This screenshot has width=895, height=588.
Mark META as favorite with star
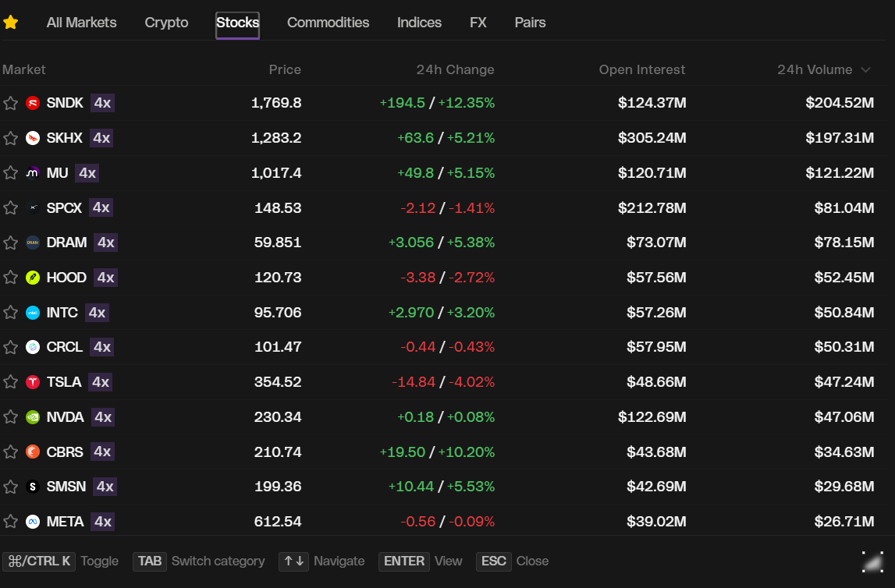coord(10,521)
